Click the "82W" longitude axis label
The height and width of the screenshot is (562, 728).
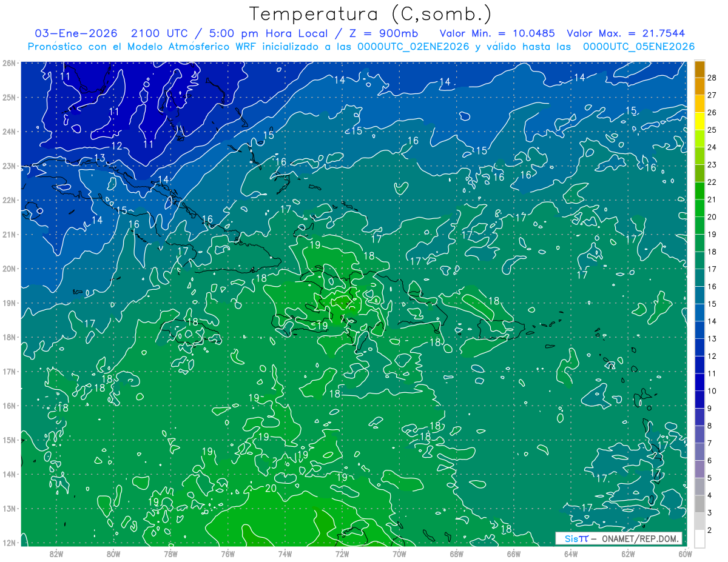(56, 554)
